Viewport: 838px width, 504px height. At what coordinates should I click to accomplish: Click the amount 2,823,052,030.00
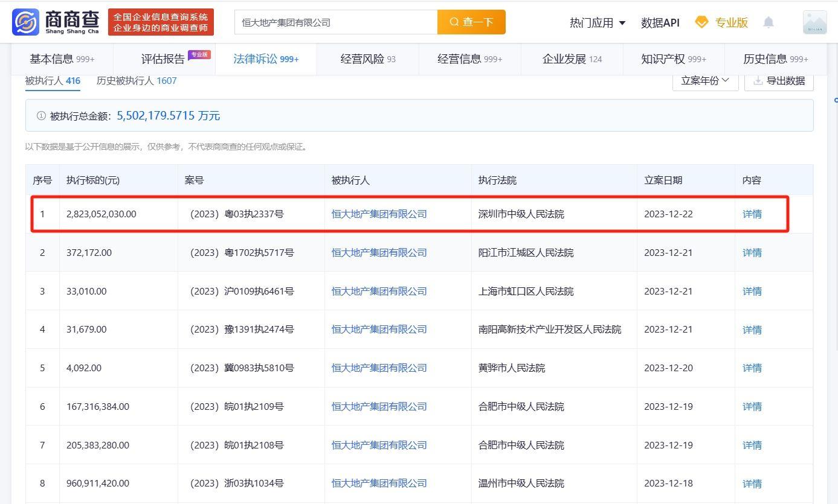(102, 214)
